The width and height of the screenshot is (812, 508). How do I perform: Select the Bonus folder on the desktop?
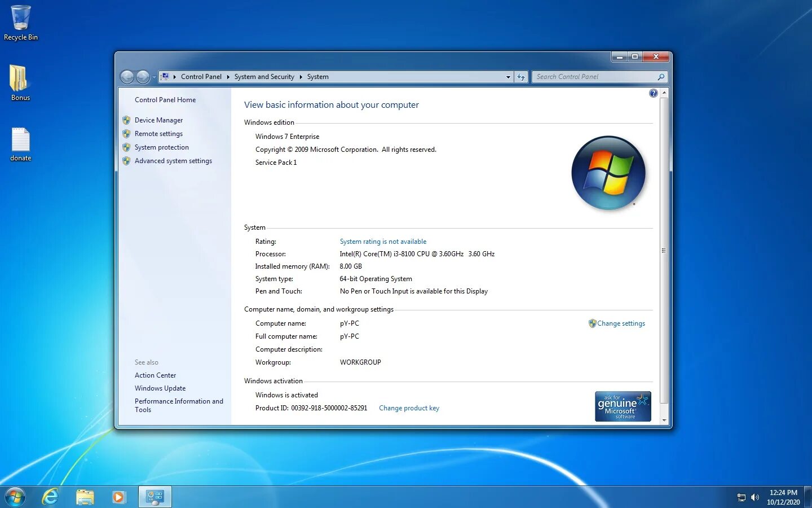pos(20,83)
